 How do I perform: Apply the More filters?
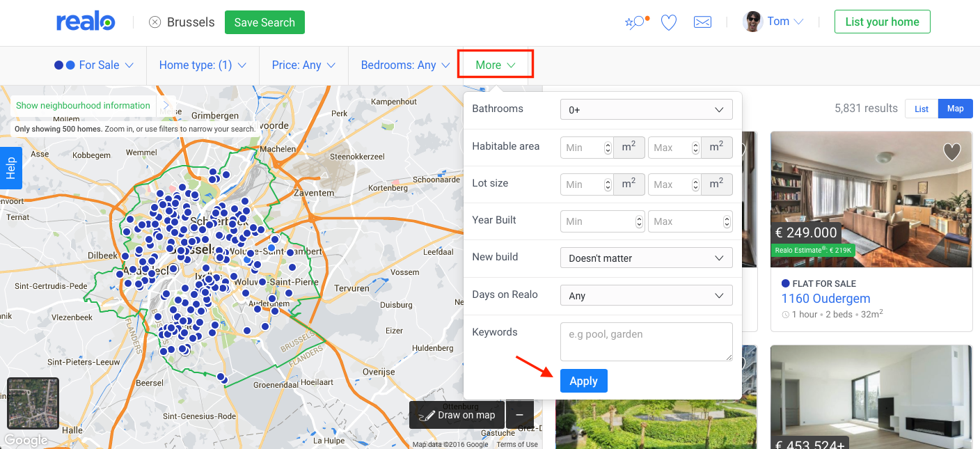pyautogui.click(x=583, y=381)
